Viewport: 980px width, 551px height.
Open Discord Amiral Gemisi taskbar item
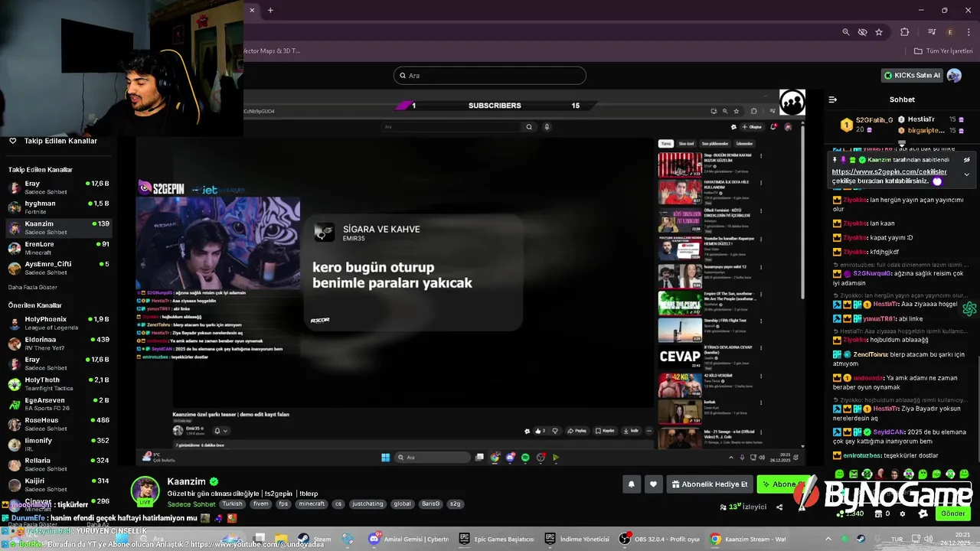click(410, 539)
